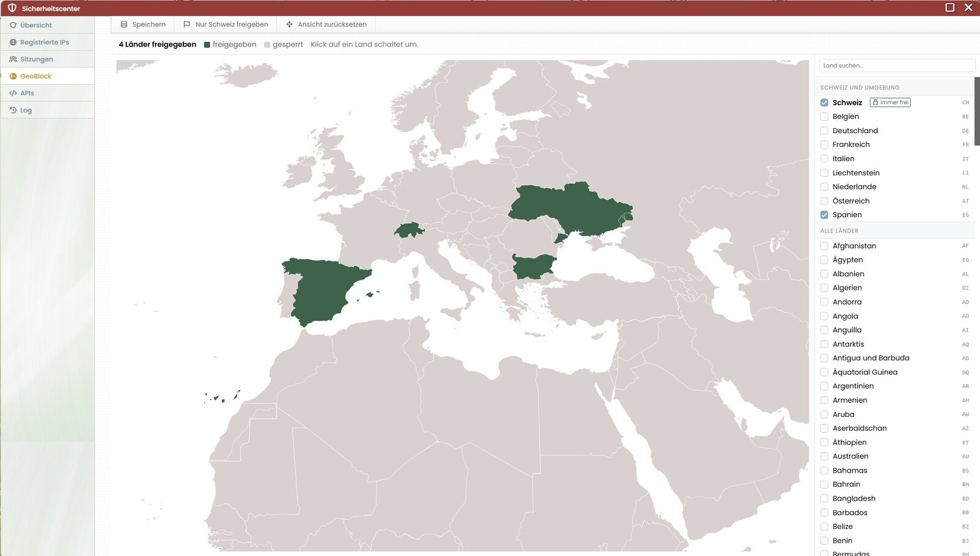Focus the Land suchen search field
The image size is (980, 556).
point(897,66)
